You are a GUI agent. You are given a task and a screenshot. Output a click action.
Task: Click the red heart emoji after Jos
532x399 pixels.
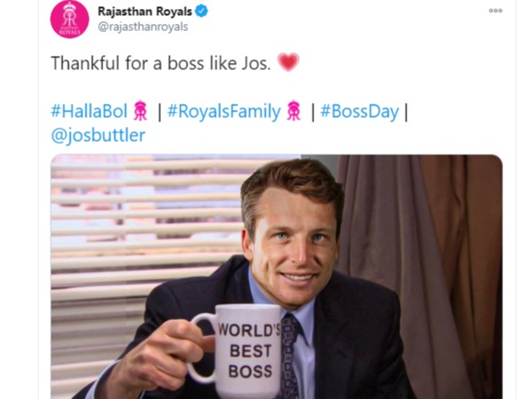point(288,62)
